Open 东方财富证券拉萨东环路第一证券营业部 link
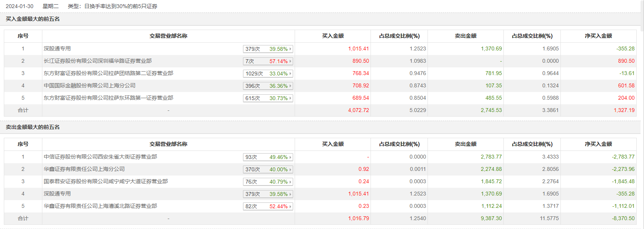 [x=108, y=98]
